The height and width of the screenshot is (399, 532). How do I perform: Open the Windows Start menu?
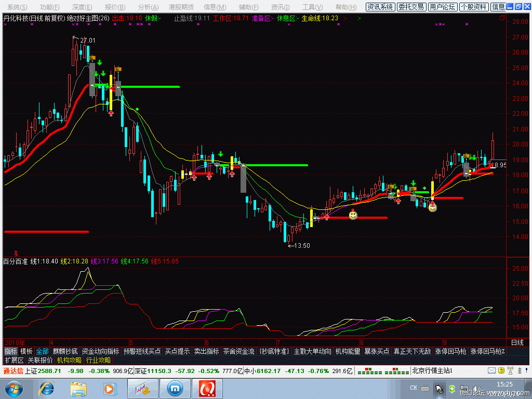point(13,389)
